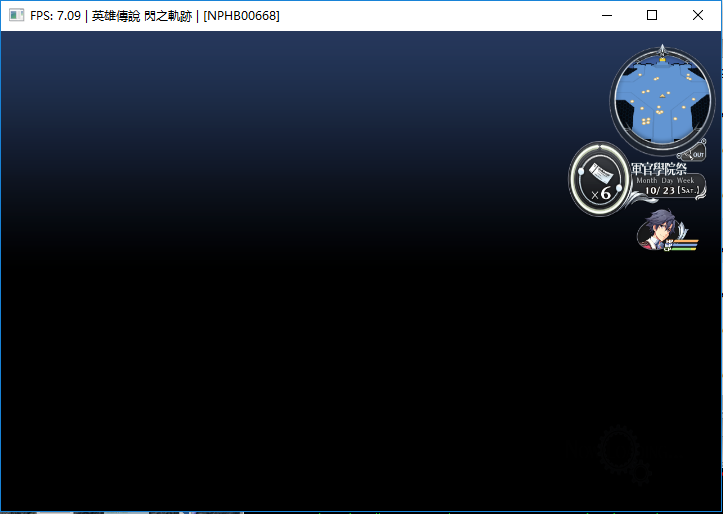Viewport: 723px width, 514px height.
Task: Click the green CP bar
Action: click(683, 249)
